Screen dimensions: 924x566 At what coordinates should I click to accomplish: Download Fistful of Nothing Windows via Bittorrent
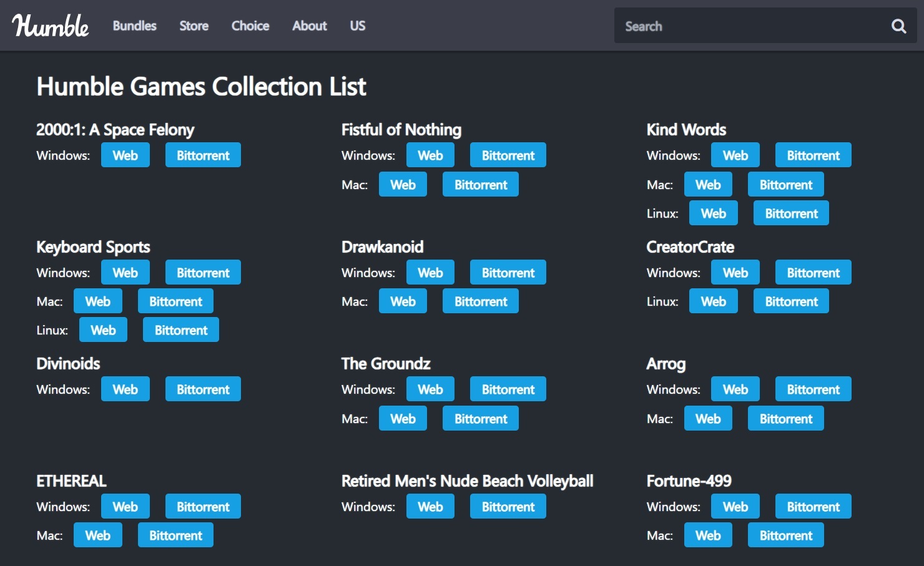pos(508,155)
